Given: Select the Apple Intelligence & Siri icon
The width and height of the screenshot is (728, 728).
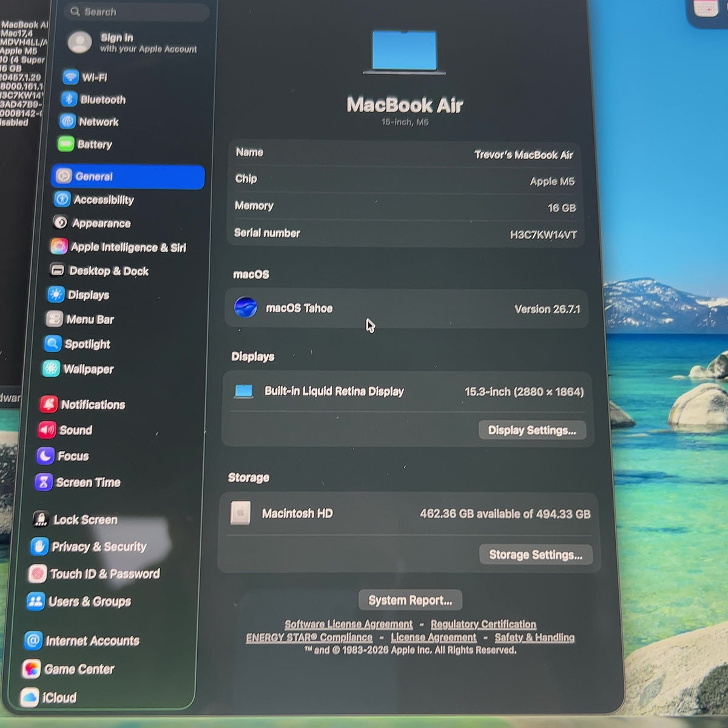Looking at the screenshot, I should point(59,246).
